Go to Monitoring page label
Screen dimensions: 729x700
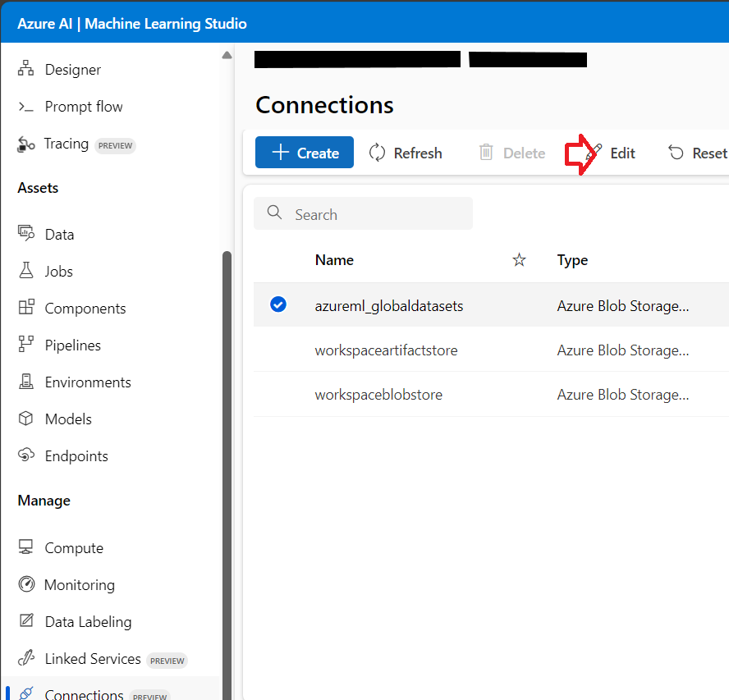click(x=80, y=585)
